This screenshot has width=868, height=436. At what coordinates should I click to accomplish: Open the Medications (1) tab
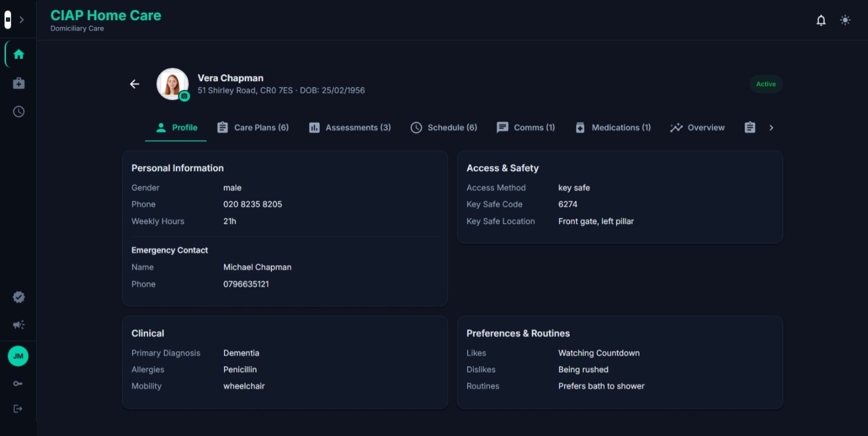pyautogui.click(x=613, y=127)
